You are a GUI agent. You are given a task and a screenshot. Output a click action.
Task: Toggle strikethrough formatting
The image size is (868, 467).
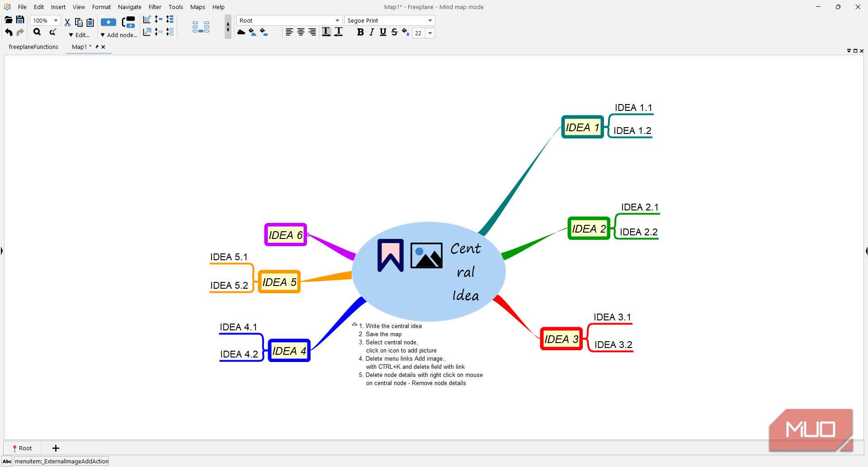(x=394, y=32)
